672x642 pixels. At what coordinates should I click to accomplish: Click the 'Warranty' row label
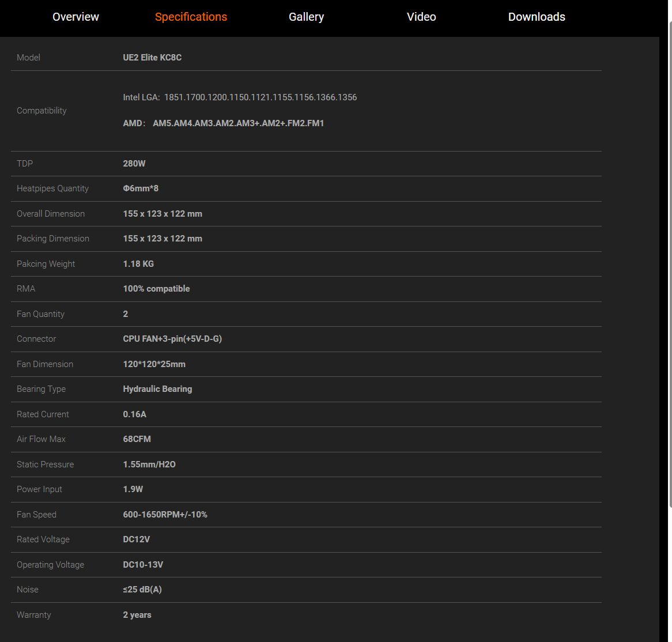[x=34, y=615]
